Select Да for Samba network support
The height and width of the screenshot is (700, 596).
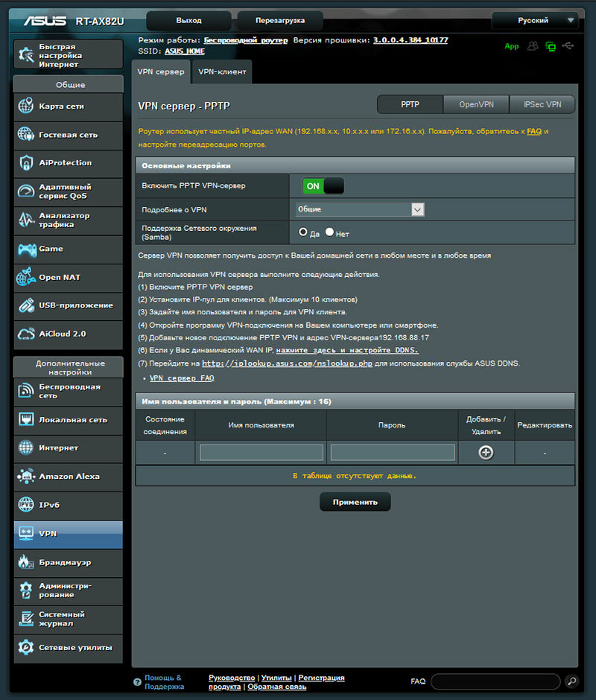point(303,232)
